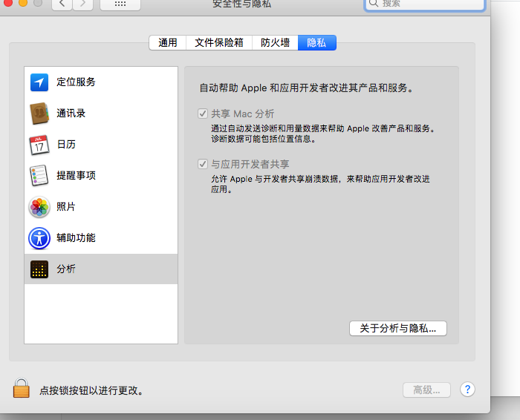Click the 照片 photos flower icon

[39, 207]
